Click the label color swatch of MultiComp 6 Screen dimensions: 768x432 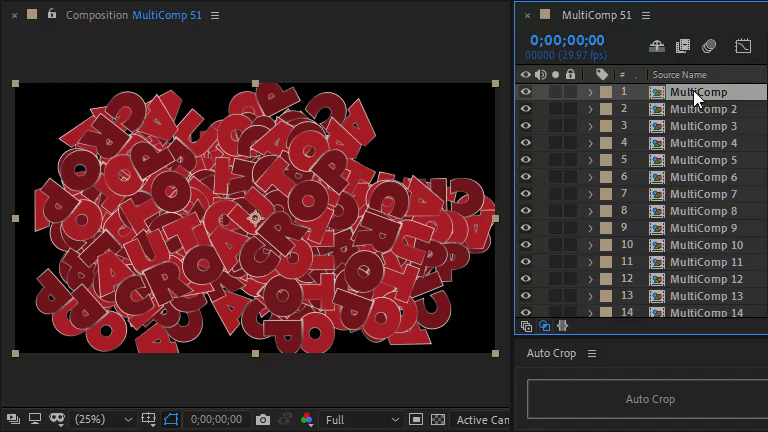click(x=606, y=177)
